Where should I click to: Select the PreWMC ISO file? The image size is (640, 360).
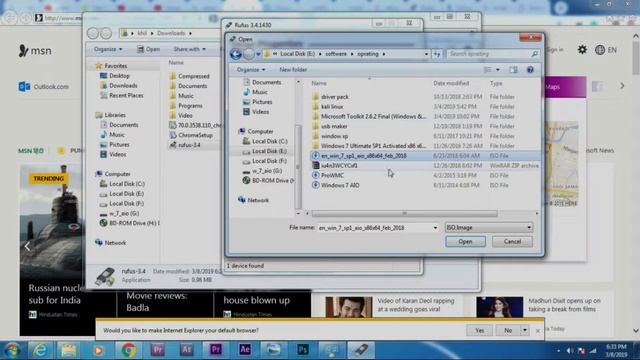tap(332, 176)
